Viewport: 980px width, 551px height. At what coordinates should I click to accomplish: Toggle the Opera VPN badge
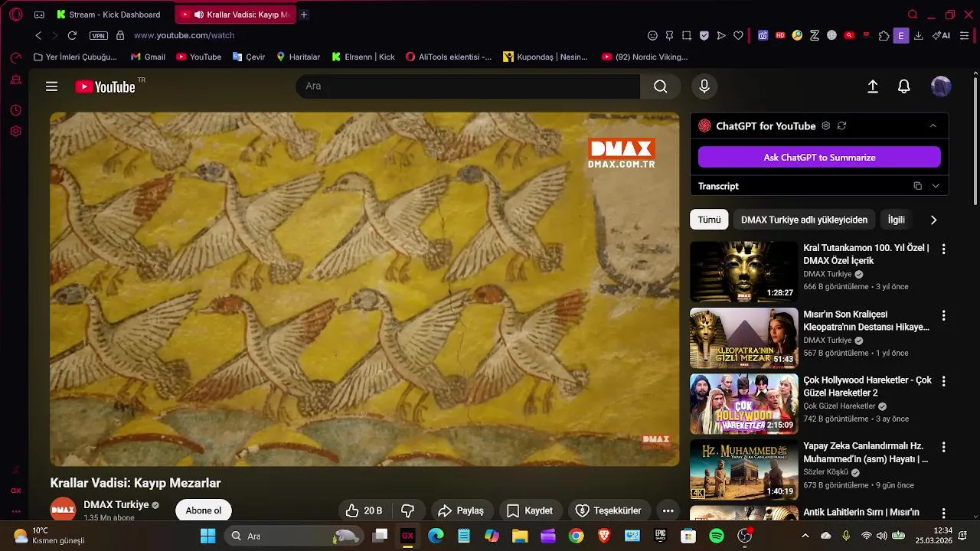98,35
